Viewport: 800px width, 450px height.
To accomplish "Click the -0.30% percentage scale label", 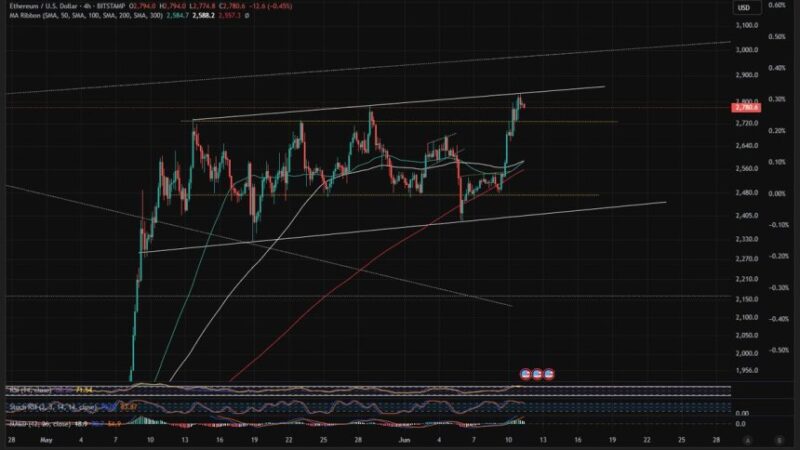I will click(x=777, y=288).
